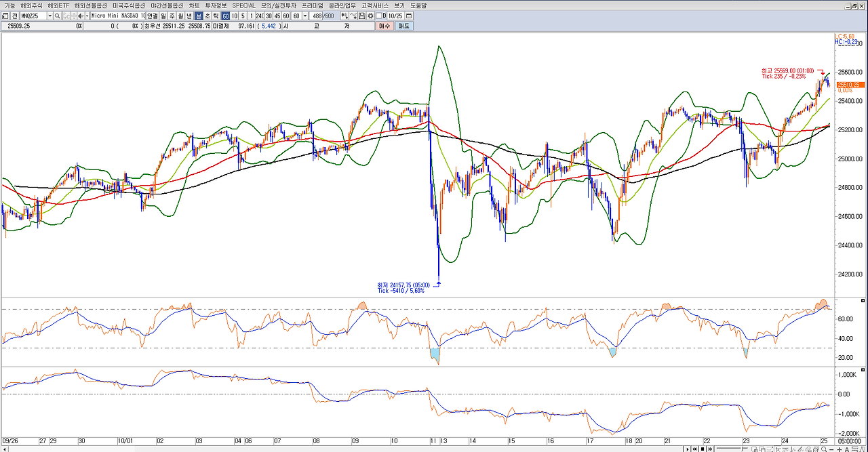Open the chart settings gear icon
Screen dimensions: 868x452
370,16
